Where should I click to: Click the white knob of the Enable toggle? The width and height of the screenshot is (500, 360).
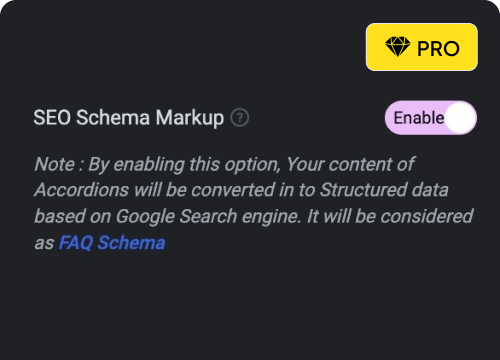tap(460, 118)
